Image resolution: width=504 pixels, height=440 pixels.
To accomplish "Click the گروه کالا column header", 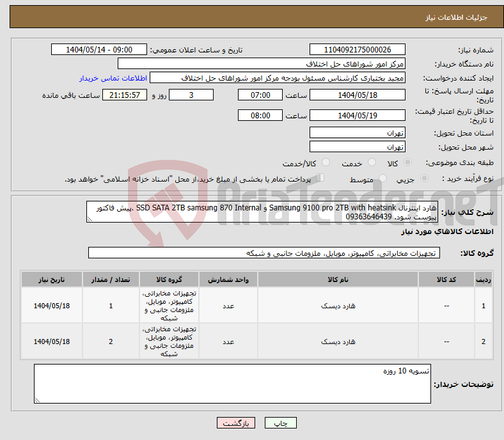I will [x=169, y=279].
